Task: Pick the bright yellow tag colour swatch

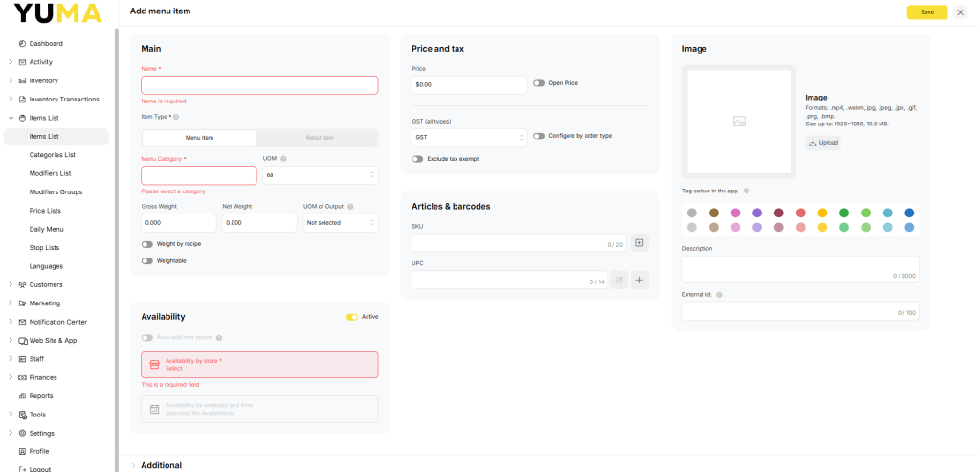Action: pyautogui.click(x=822, y=214)
